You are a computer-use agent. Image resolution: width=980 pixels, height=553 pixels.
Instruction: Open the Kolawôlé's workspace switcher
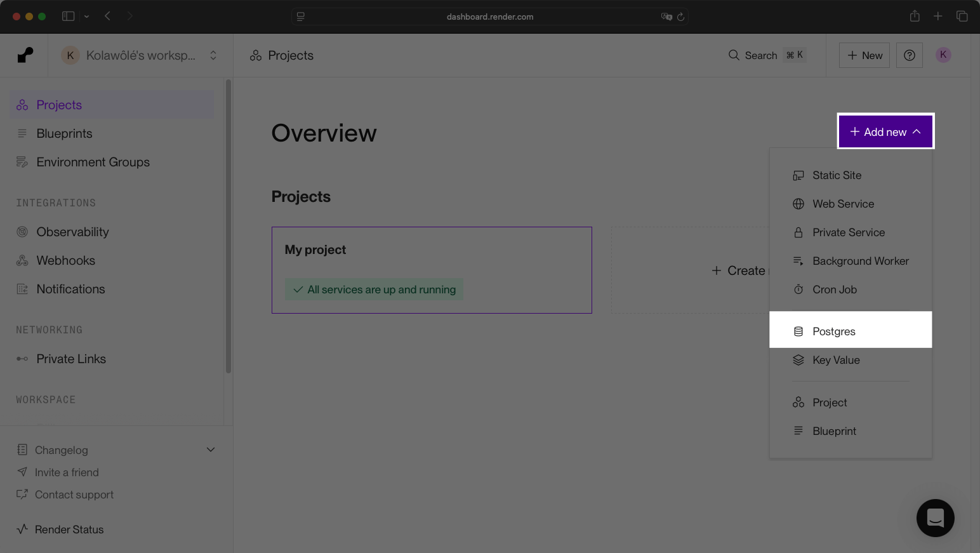click(140, 55)
